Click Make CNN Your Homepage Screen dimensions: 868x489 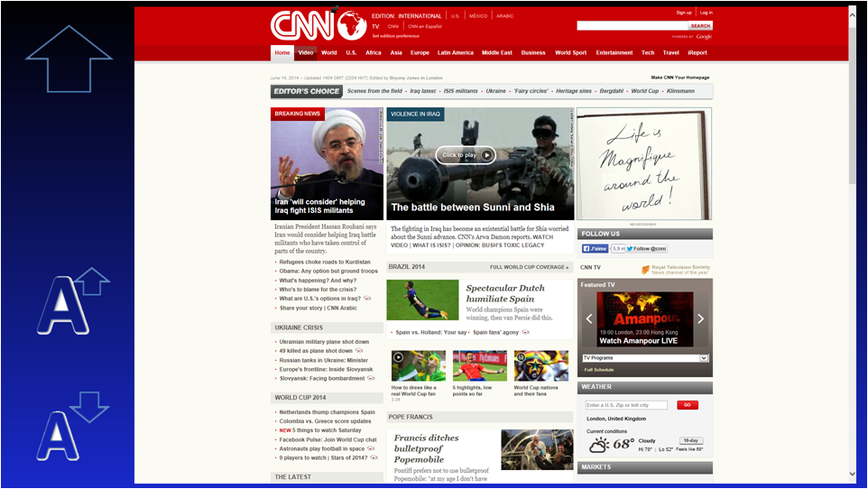click(x=679, y=78)
